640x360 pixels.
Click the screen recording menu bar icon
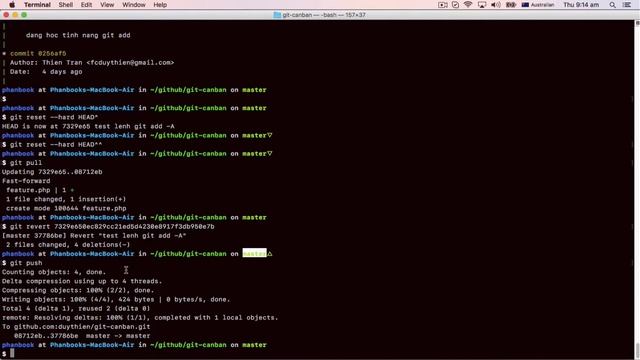(x=442, y=5)
